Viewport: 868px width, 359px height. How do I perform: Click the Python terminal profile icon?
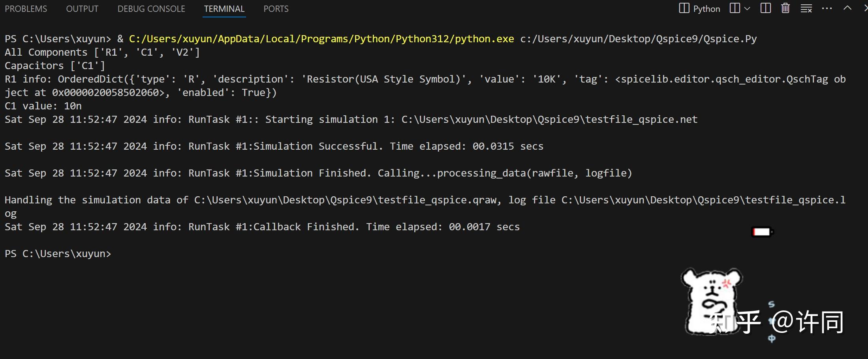click(684, 8)
